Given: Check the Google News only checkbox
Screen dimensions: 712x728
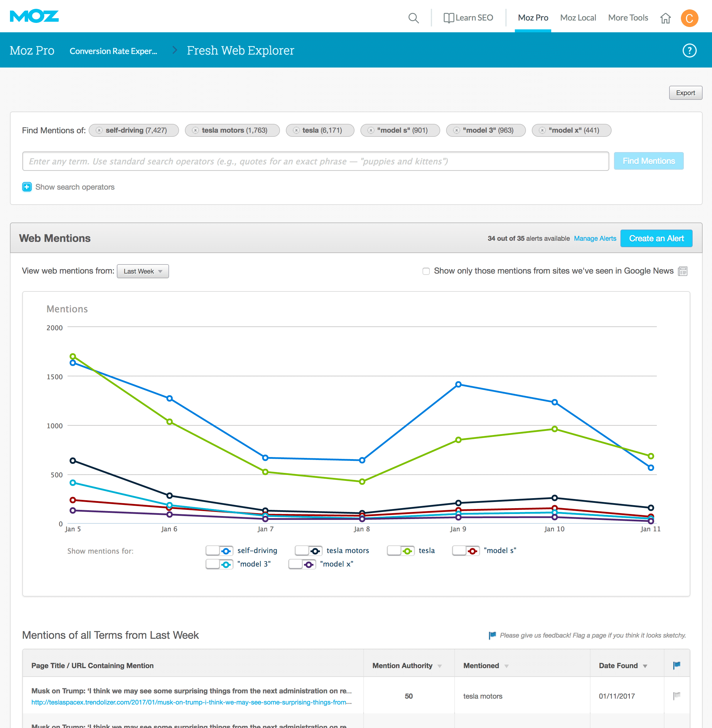Looking at the screenshot, I should tap(426, 271).
